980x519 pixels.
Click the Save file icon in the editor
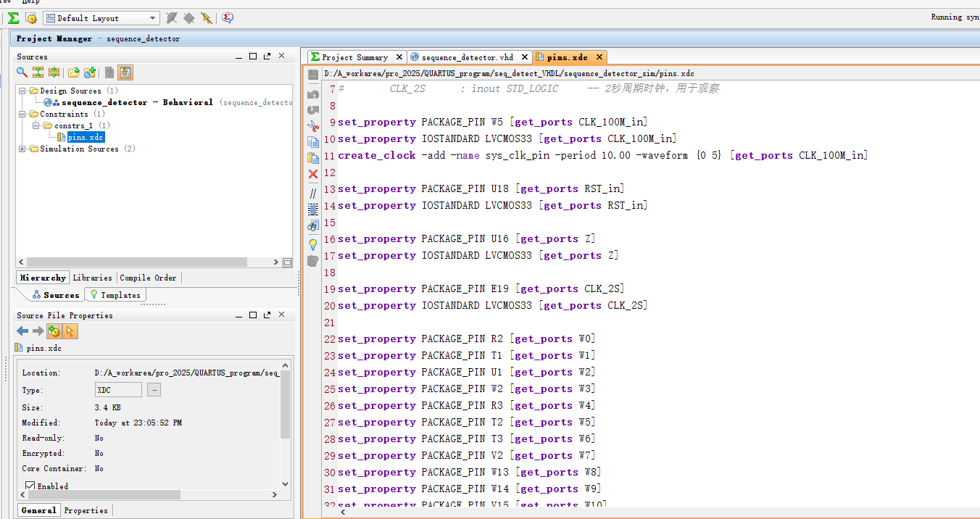click(313, 75)
